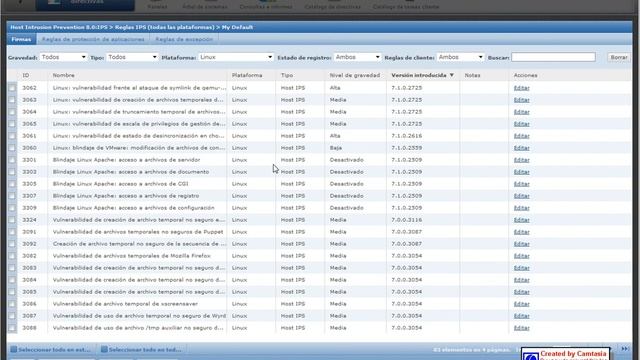Viewport: 640px width, 360px height.
Task: Switch to the Firmas tab
Action: [x=21, y=39]
